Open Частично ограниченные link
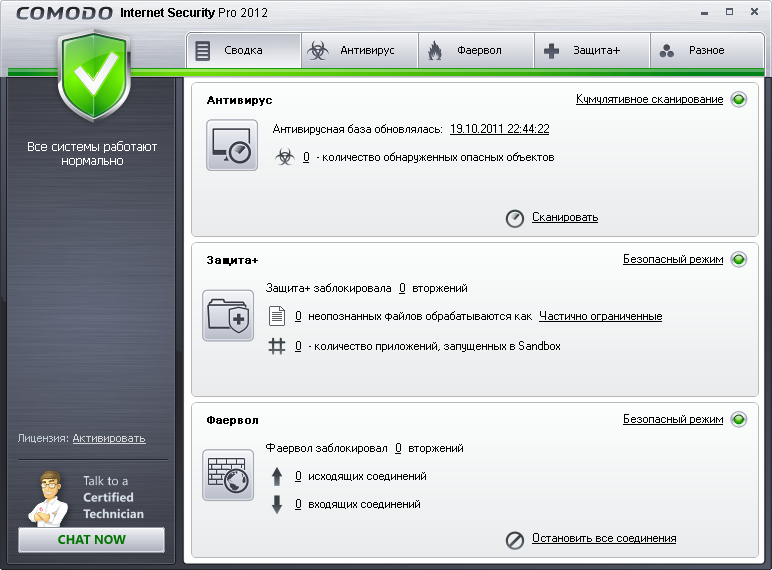Screen dimensions: 772x570 coord(600,316)
